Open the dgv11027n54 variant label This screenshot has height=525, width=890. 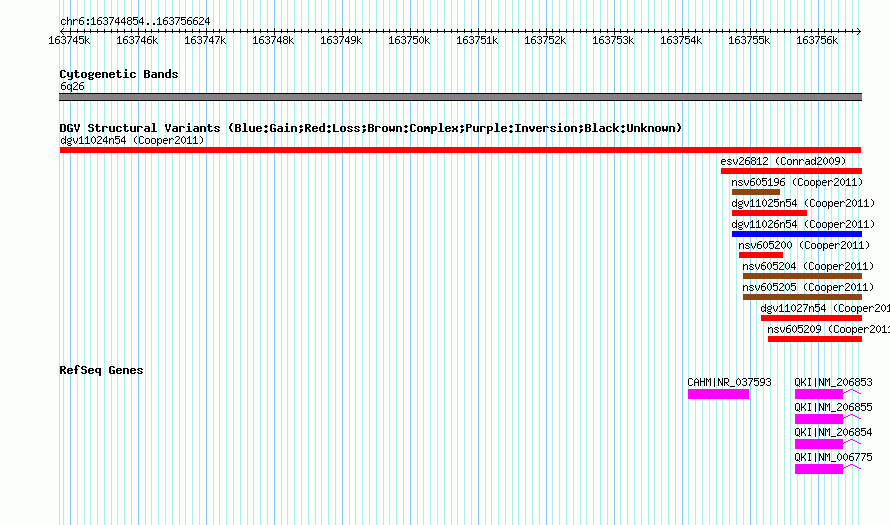[x=825, y=308]
